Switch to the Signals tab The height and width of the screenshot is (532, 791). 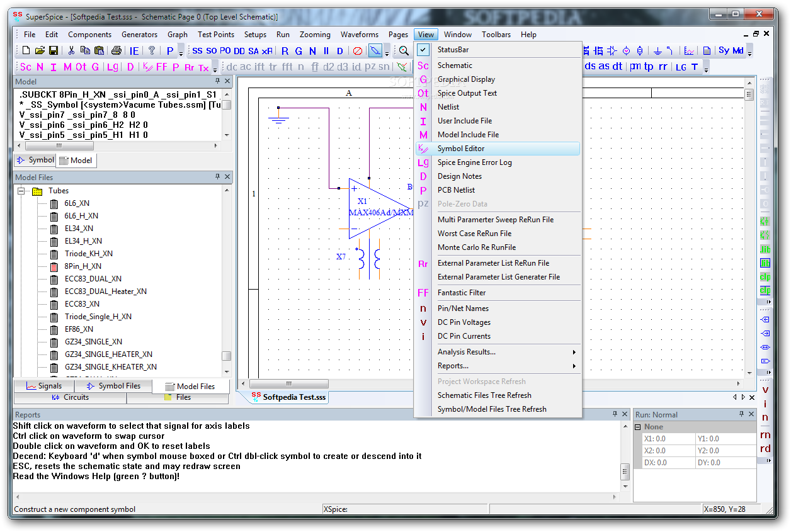tap(44, 386)
